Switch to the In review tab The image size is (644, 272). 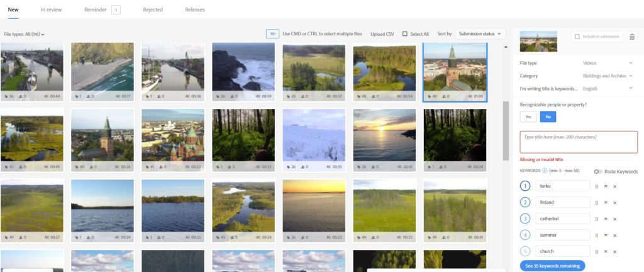pos(52,9)
